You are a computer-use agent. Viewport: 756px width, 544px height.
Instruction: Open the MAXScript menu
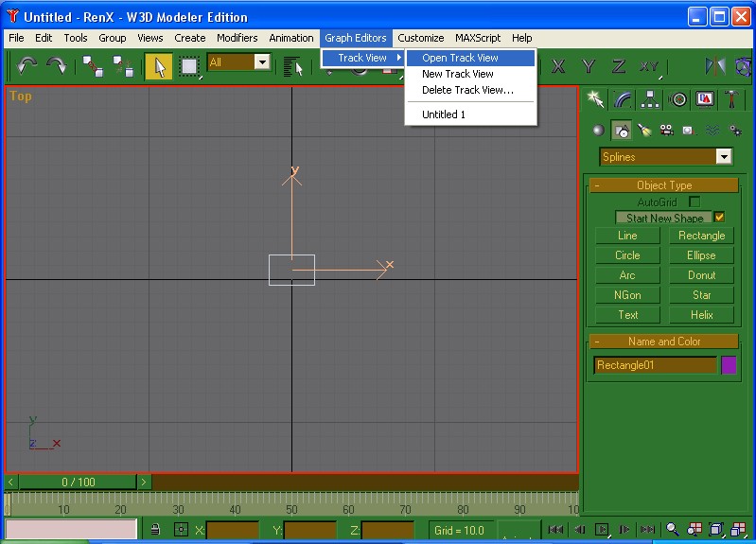pyautogui.click(x=478, y=38)
